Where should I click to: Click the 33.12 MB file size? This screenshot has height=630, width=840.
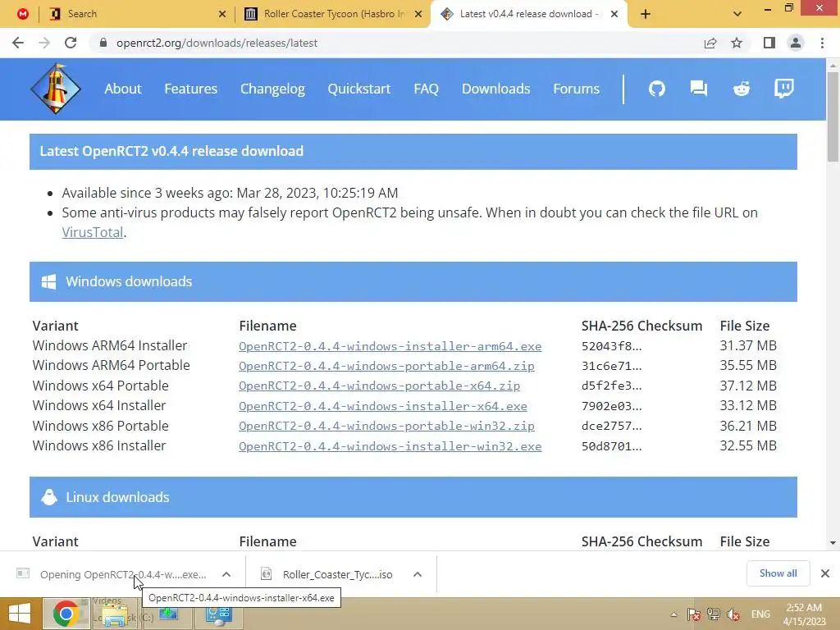748,405
